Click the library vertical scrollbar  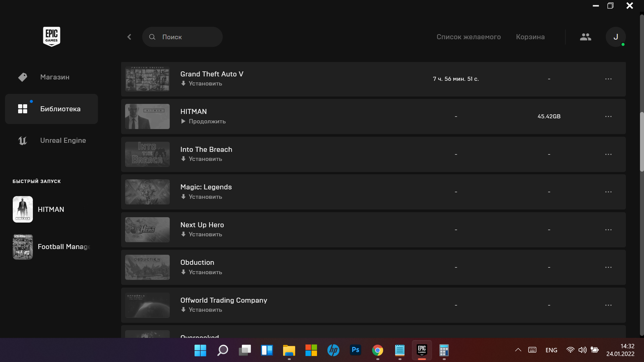641,141
